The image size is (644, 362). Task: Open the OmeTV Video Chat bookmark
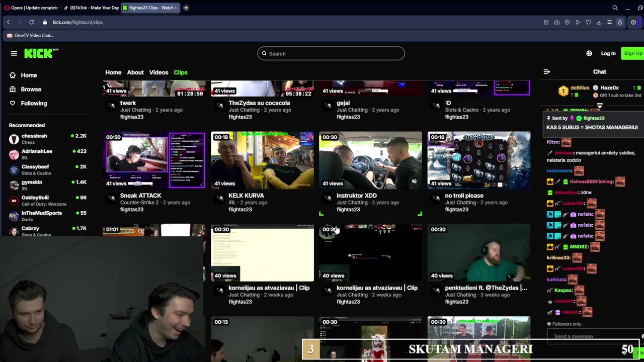pyautogui.click(x=30, y=35)
